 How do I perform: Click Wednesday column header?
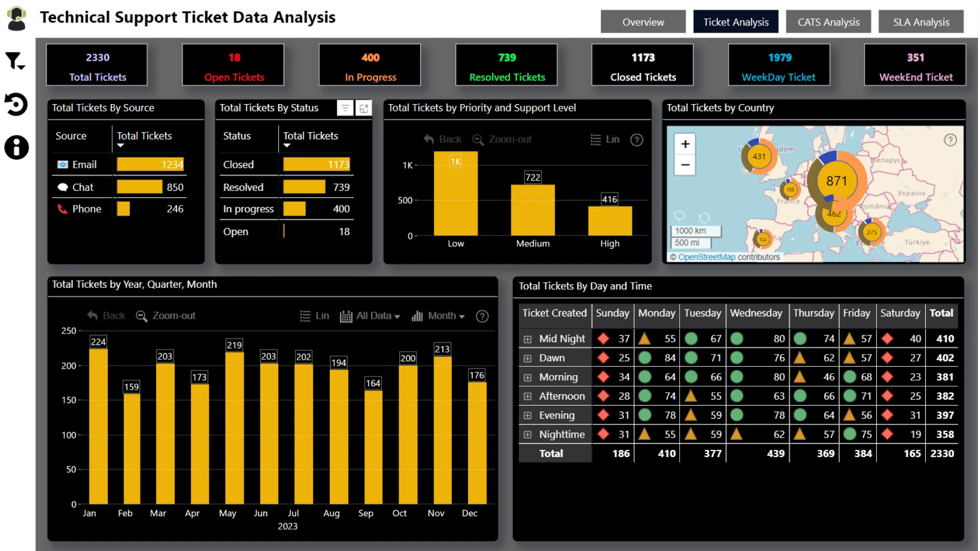coord(756,313)
